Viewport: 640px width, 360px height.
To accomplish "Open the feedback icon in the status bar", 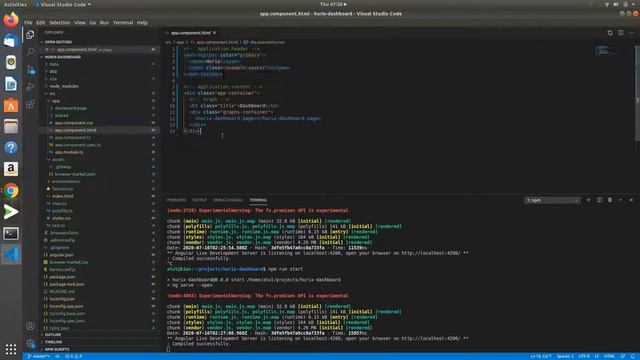I will click(623, 356).
